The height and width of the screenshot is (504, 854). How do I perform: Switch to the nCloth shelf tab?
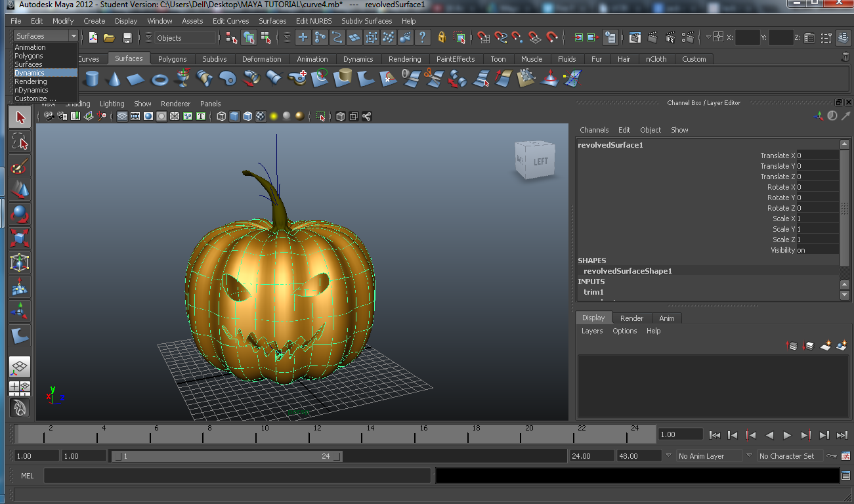pyautogui.click(x=656, y=59)
